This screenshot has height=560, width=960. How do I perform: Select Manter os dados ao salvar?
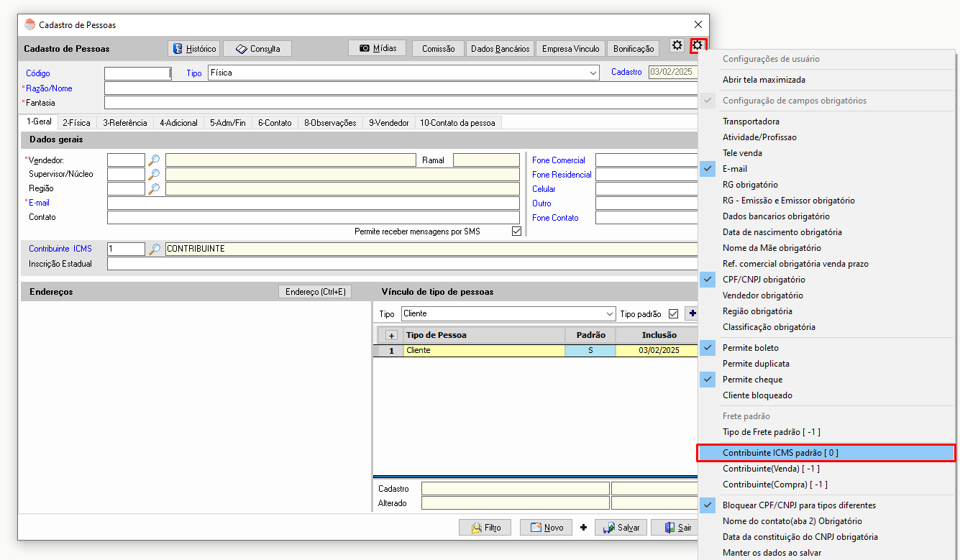tap(826, 553)
